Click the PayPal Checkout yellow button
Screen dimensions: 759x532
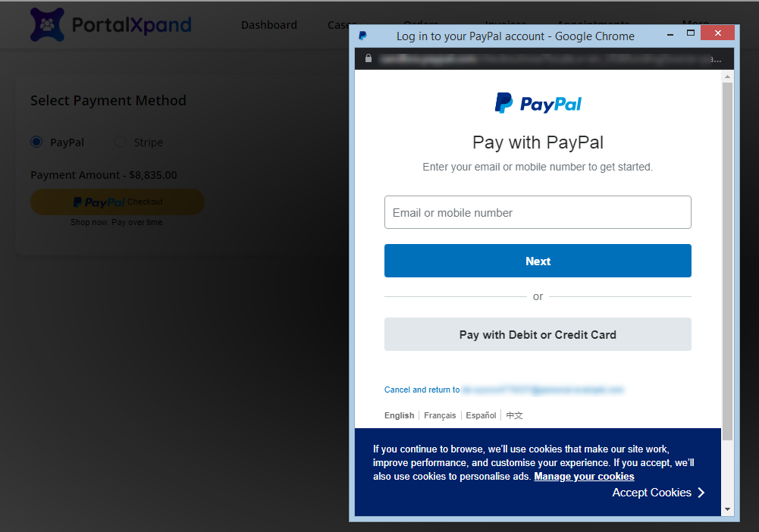tap(117, 202)
